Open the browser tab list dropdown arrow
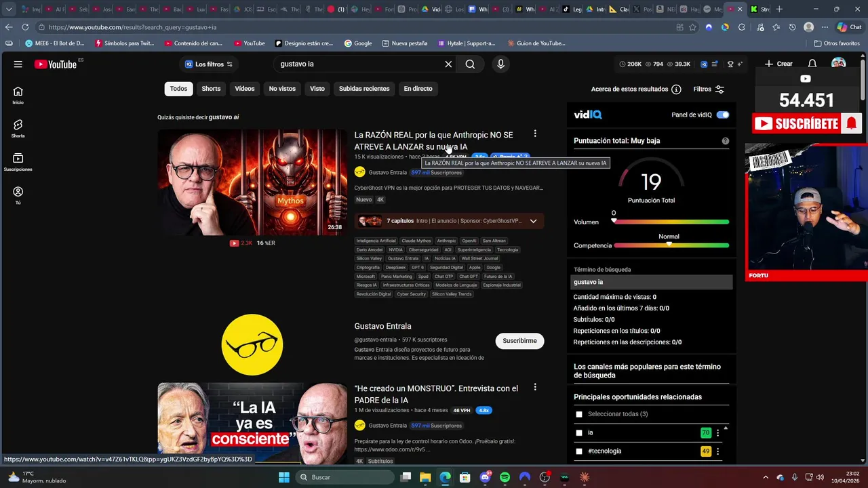The width and height of the screenshot is (868, 488). coord(9,9)
